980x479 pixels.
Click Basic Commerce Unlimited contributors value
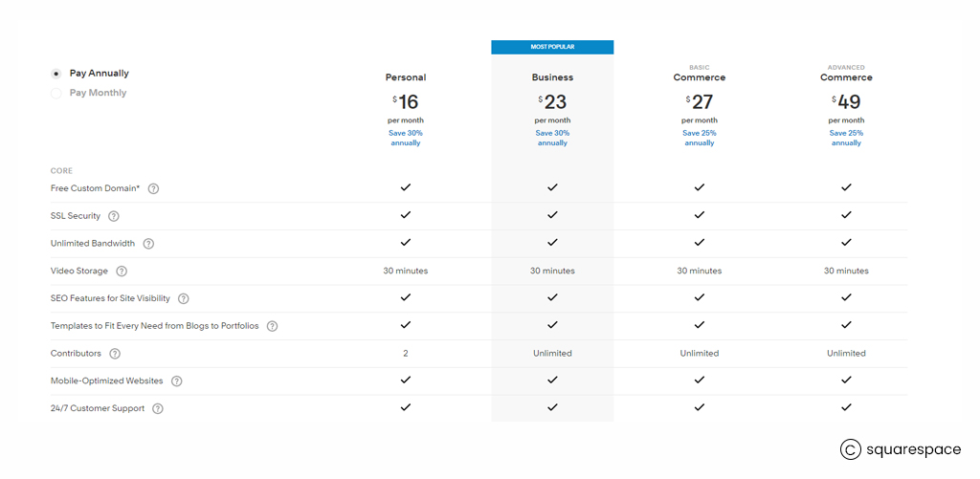pos(700,354)
